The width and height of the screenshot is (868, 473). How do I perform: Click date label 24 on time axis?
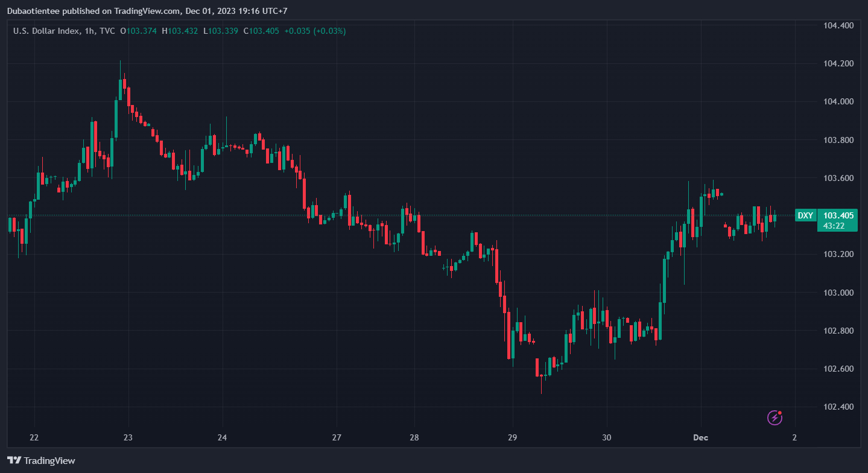click(222, 437)
